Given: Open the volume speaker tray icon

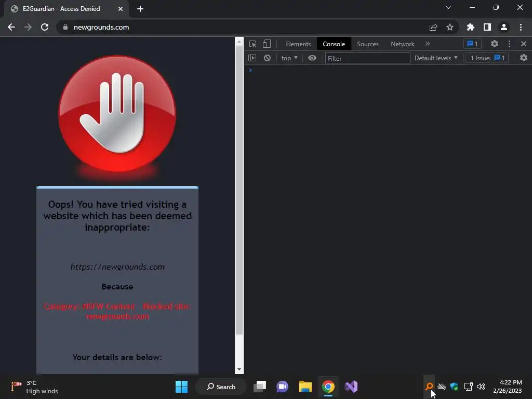Looking at the screenshot, I should (x=481, y=387).
